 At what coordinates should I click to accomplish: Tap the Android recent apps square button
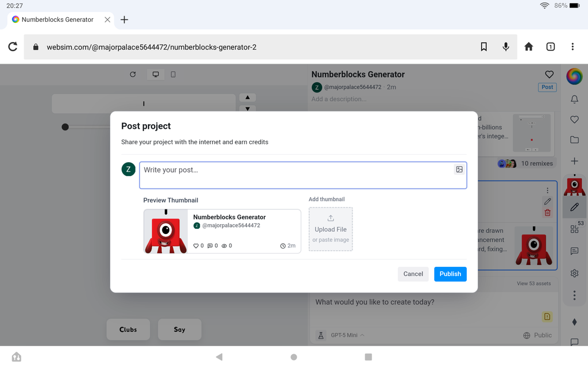(368, 356)
